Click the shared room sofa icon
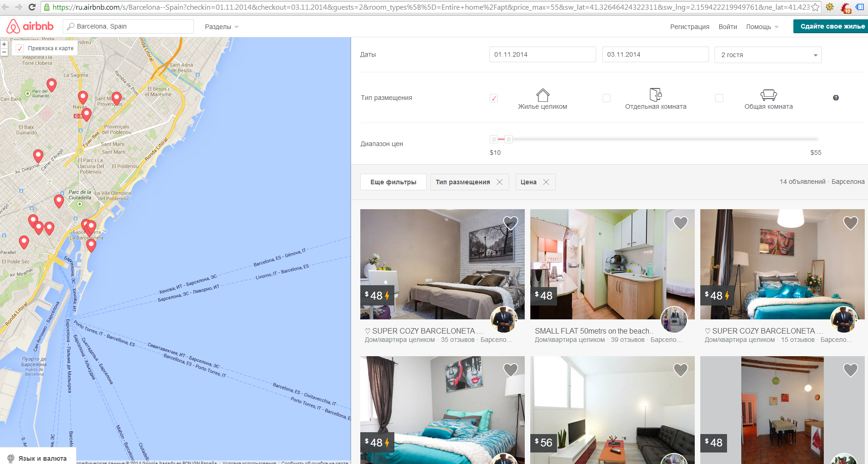The width and height of the screenshot is (868, 464). (768, 95)
